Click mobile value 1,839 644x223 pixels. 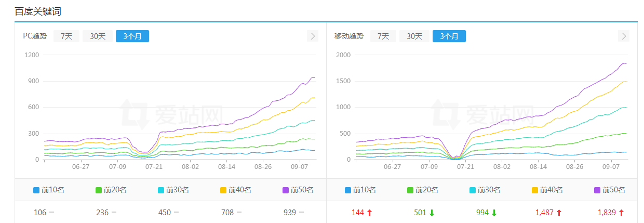point(607,213)
